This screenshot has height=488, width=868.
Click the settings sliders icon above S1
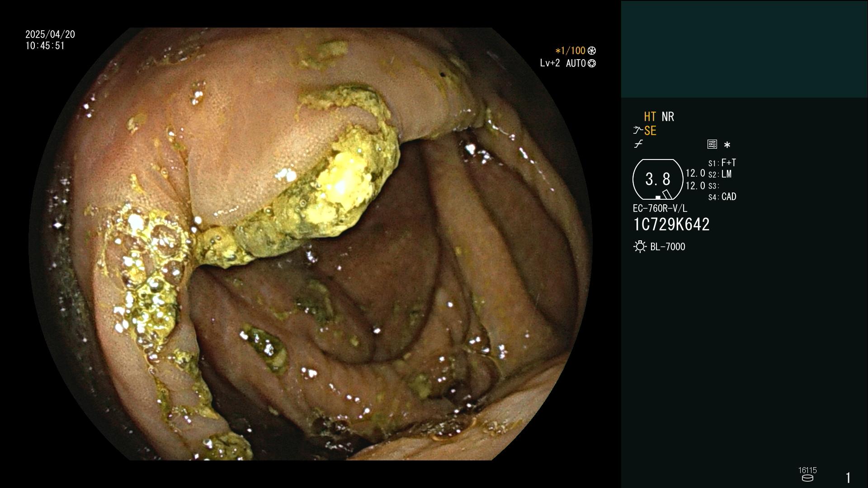[x=712, y=144]
